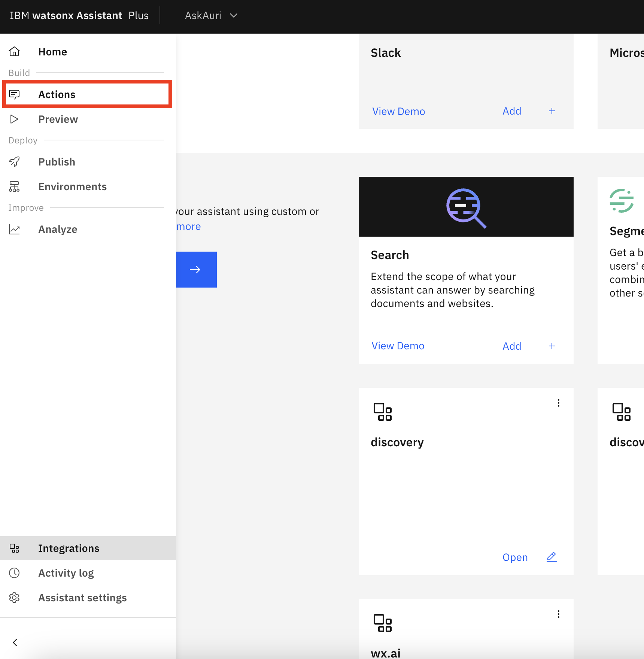Image resolution: width=644 pixels, height=659 pixels.
Task: Open Assistant settings from the sidebar
Action: pyautogui.click(x=88, y=598)
